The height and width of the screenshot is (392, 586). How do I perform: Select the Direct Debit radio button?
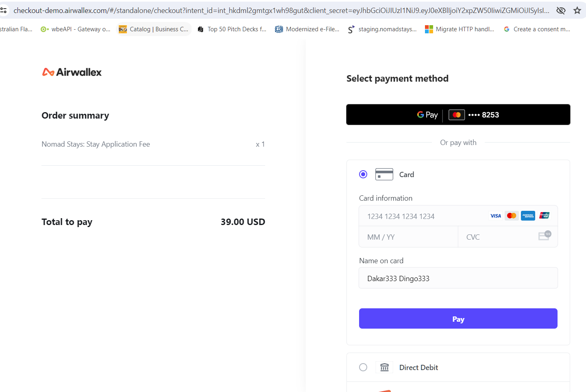(x=363, y=367)
